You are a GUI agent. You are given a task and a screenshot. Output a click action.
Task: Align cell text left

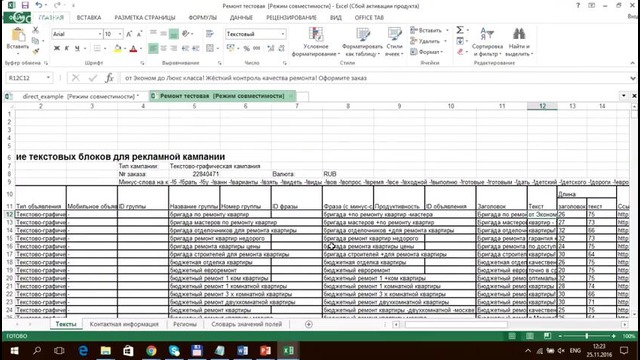(x=153, y=49)
